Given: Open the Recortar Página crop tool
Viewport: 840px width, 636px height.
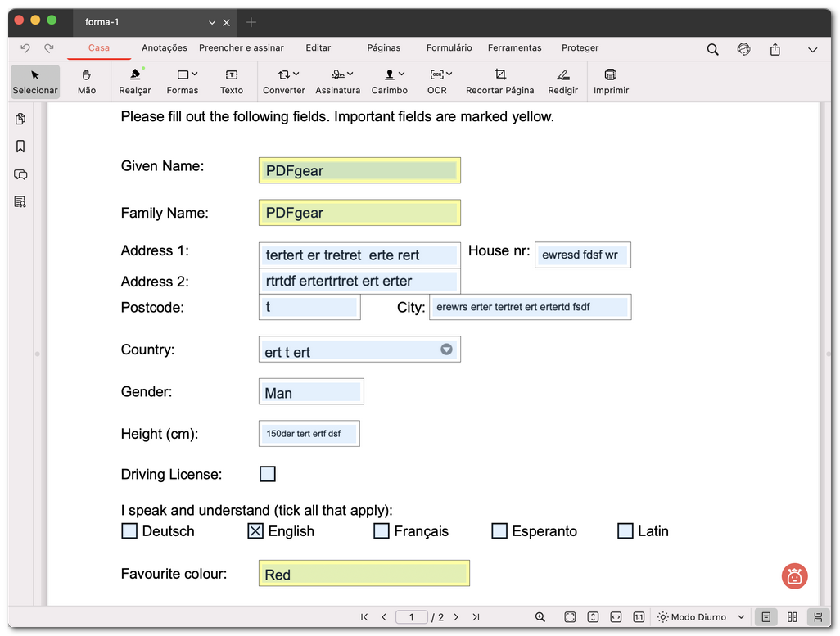Looking at the screenshot, I should click(x=499, y=82).
